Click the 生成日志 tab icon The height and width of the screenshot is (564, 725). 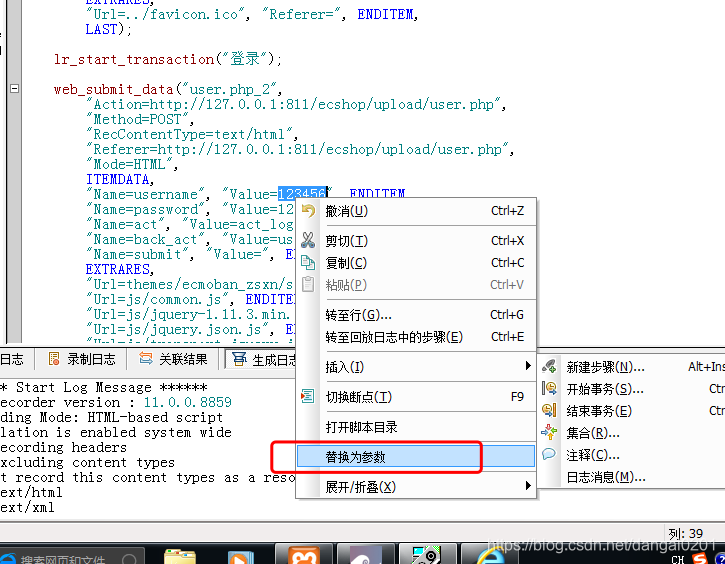point(239,359)
